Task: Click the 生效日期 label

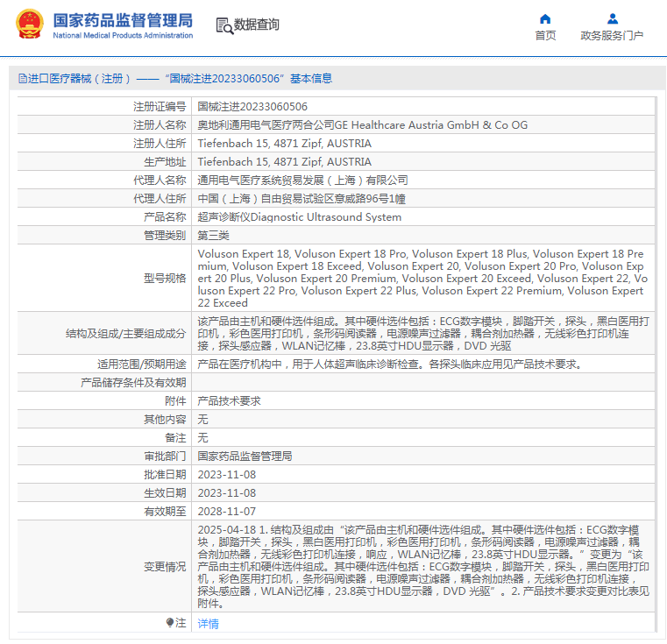Action: click(165, 493)
